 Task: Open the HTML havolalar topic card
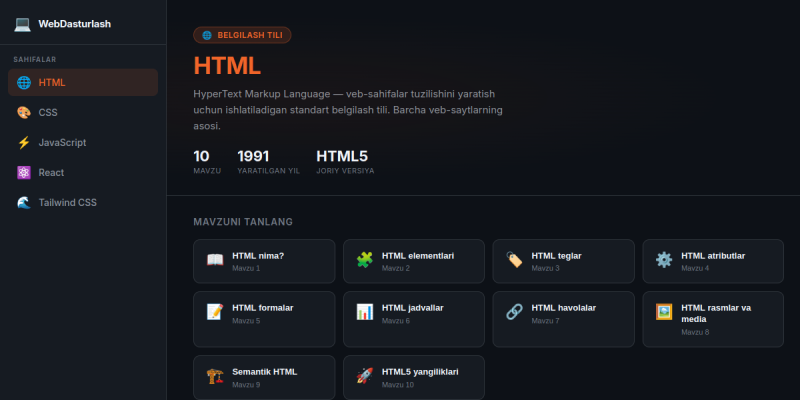(563, 319)
